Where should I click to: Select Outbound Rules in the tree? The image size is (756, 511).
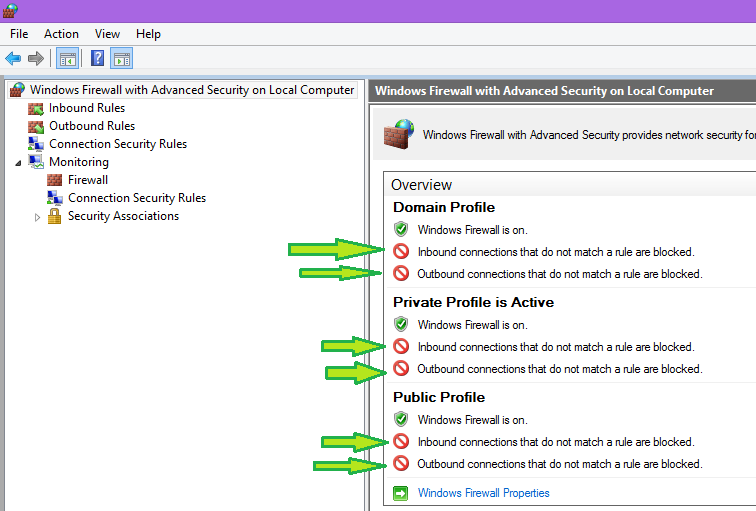pos(92,126)
